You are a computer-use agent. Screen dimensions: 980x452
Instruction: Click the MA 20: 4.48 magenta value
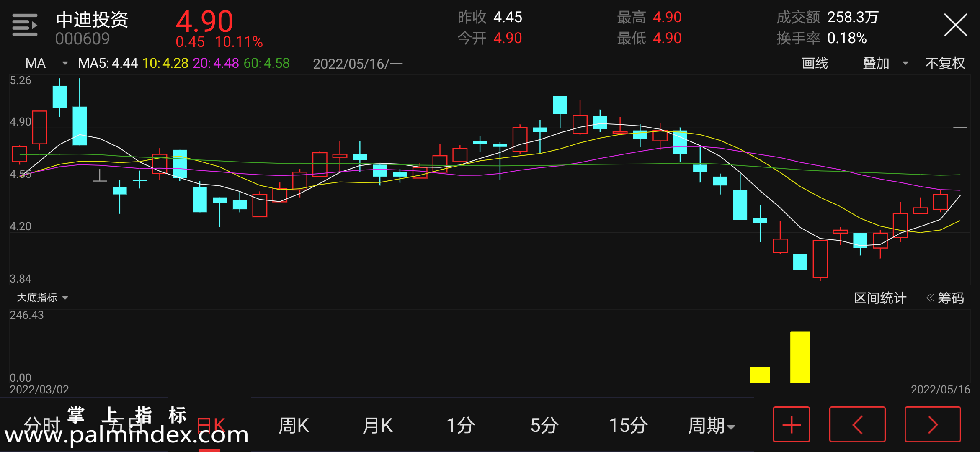click(x=216, y=63)
